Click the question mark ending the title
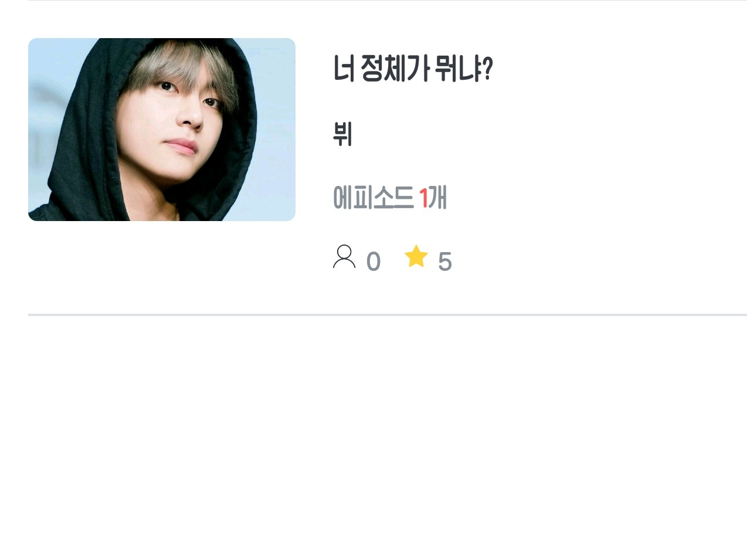Image resolution: width=747 pixels, height=560 pixels. pyautogui.click(x=488, y=69)
